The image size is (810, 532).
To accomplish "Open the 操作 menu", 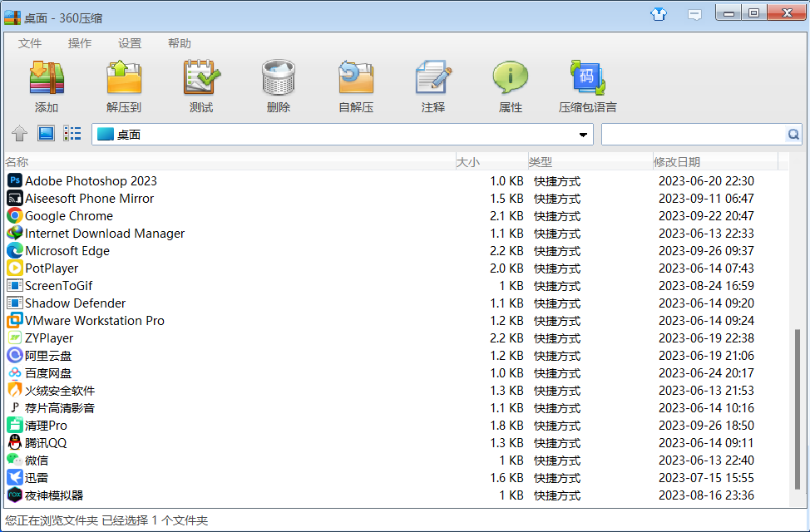I will pyautogui.click(x=80, y=43).
